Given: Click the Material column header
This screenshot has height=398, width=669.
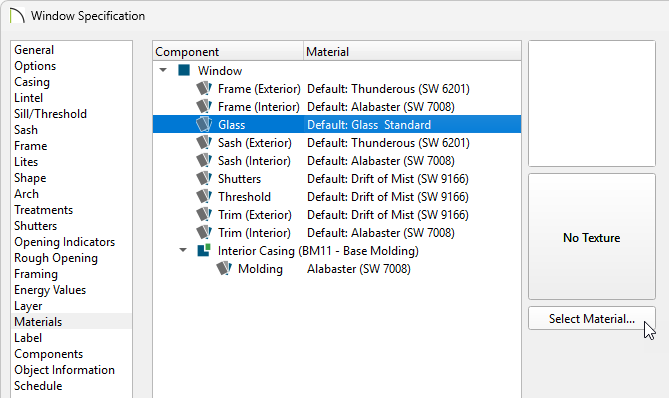Looking at the screenshot, I should 412,51.
